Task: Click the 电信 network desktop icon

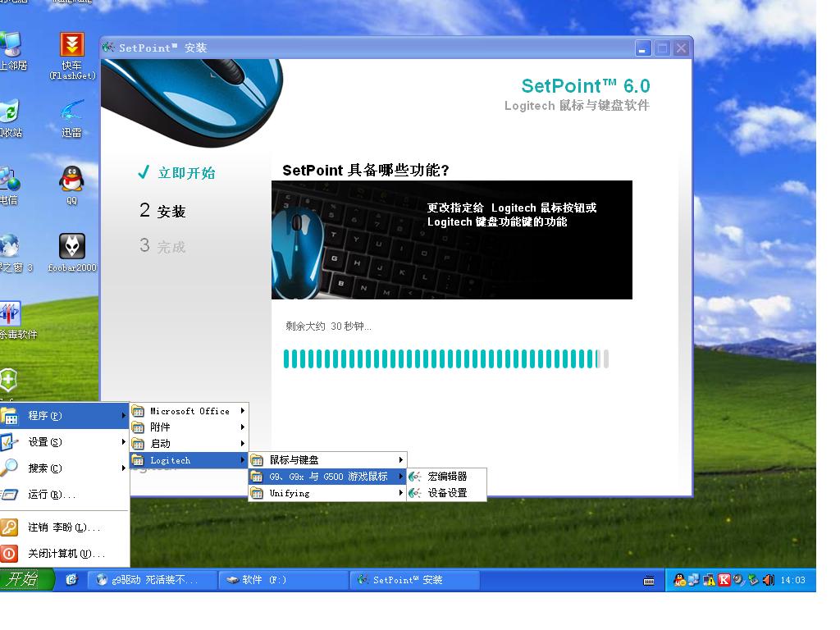Action: pos(10,185)
